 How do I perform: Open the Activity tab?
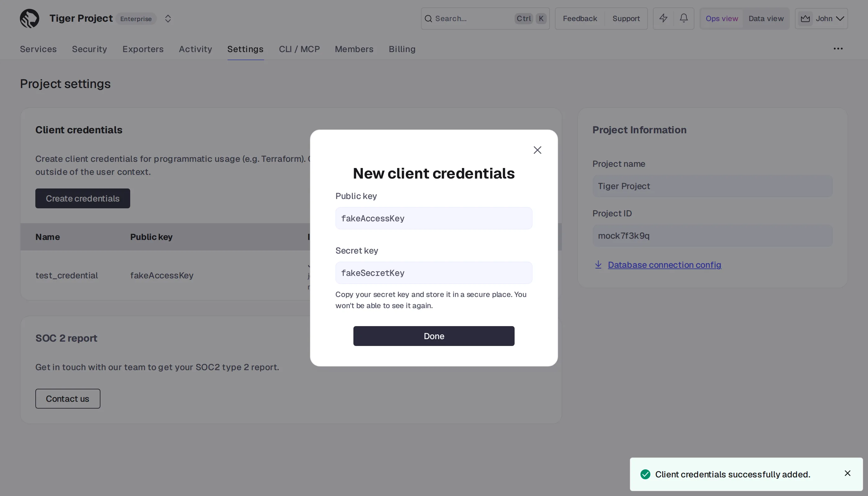(195, 49)
